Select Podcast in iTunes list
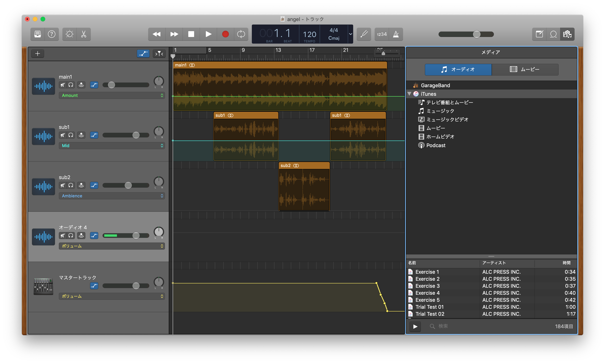 coord(492,145)
